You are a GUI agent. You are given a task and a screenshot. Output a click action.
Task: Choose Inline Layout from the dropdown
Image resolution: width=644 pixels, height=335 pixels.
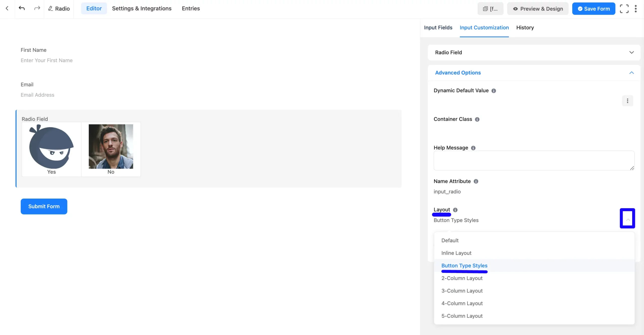pos(456,253)
